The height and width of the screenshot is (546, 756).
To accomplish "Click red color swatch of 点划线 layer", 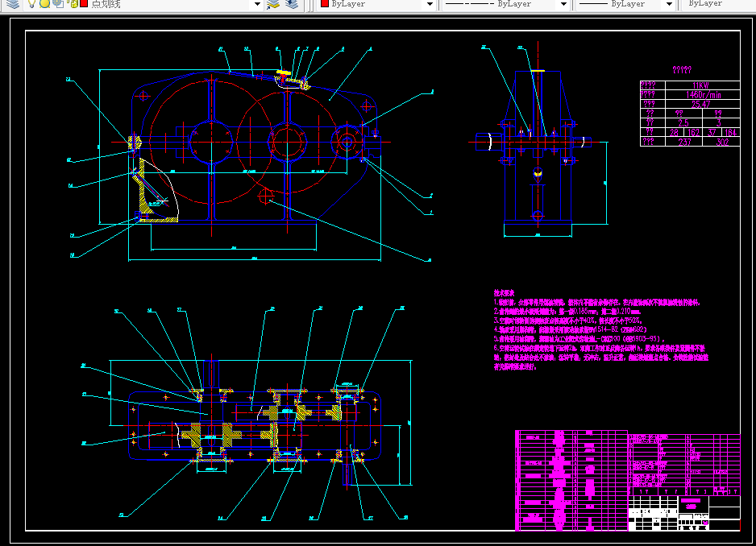I will pos(84,4).
